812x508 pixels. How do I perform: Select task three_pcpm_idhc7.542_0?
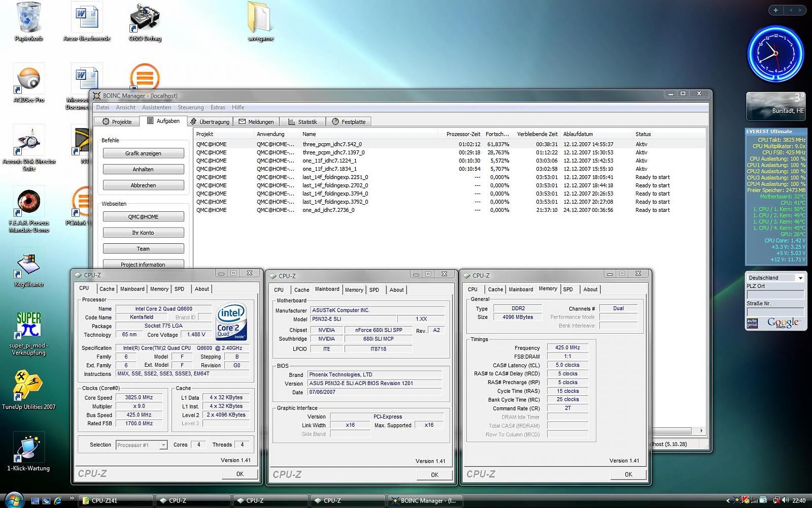tap(450, 144)
